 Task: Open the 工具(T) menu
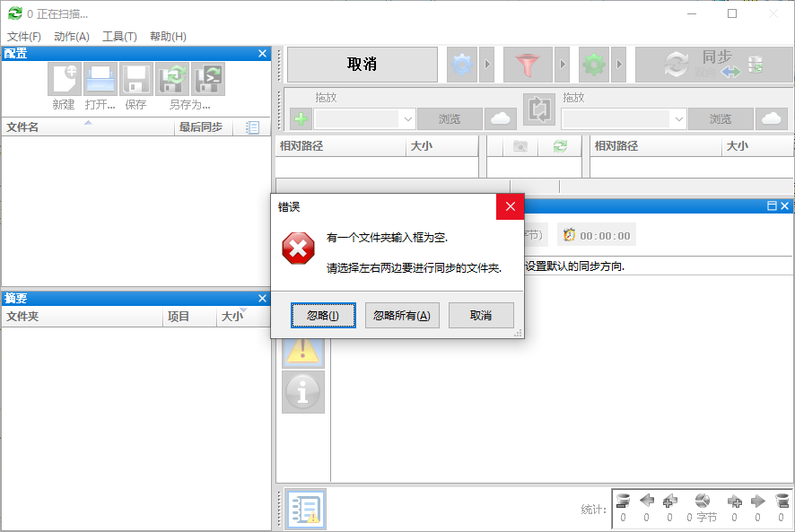[x=119, y=37]
